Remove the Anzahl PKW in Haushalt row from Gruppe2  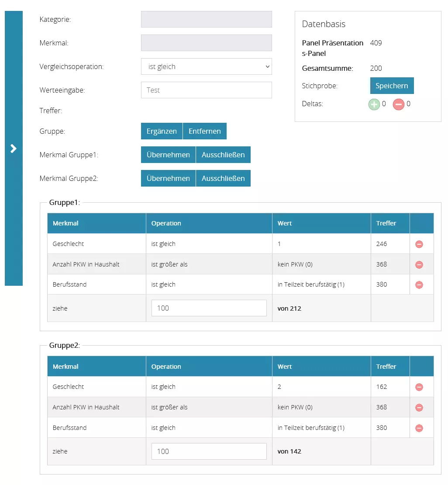(x=419, y=407)
